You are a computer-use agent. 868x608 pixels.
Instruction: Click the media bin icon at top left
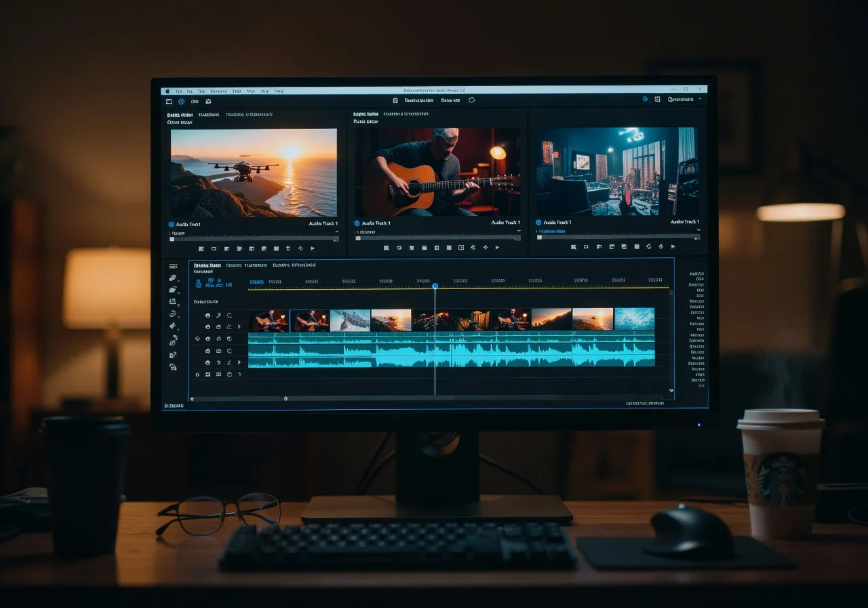point(168,100)
